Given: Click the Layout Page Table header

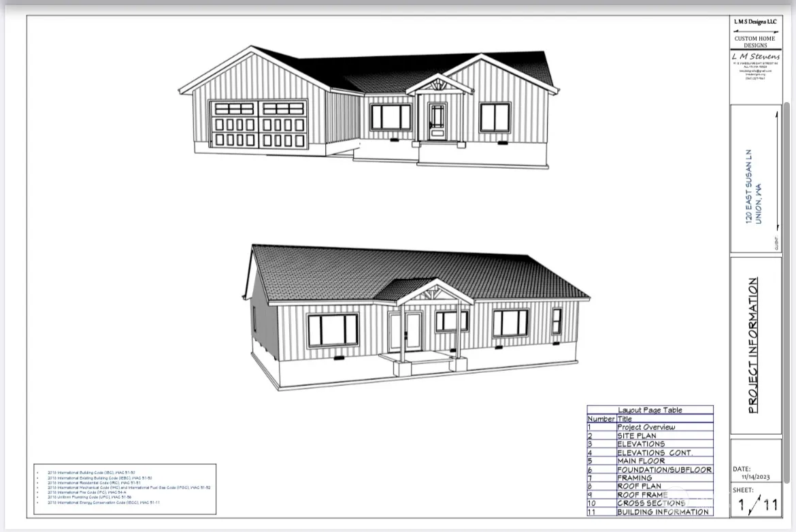Looking at the screenshot, I should coord(650,410).
